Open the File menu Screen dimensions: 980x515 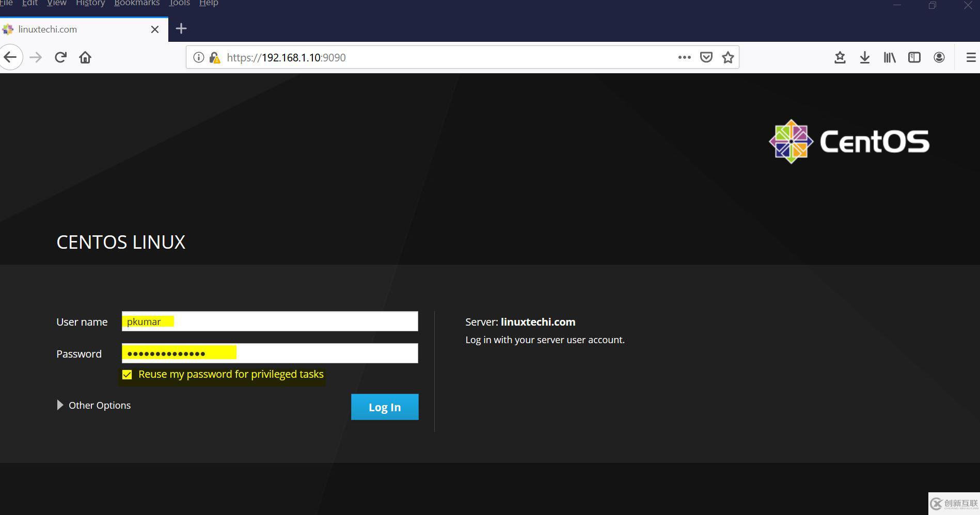(x=6, y=3)
